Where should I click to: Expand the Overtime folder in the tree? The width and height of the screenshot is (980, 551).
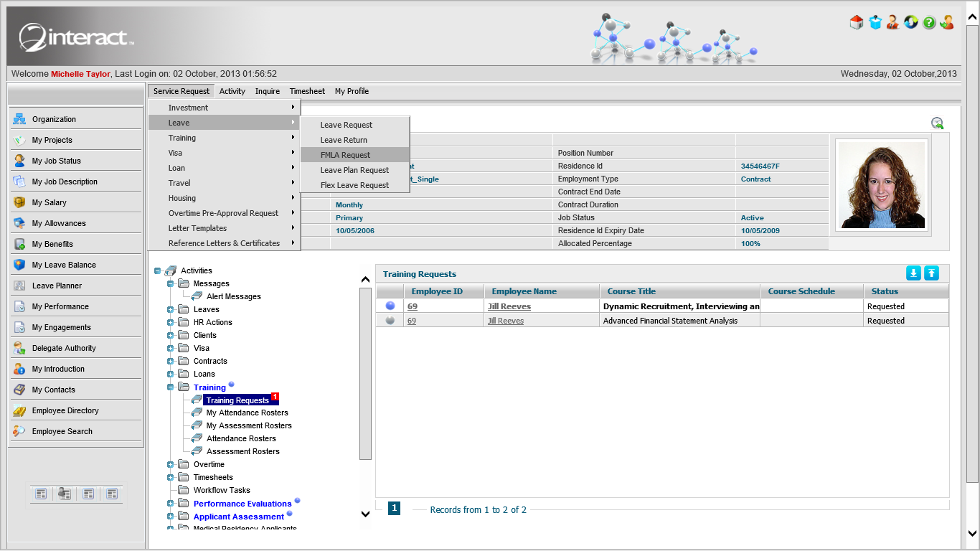point(170,464)
